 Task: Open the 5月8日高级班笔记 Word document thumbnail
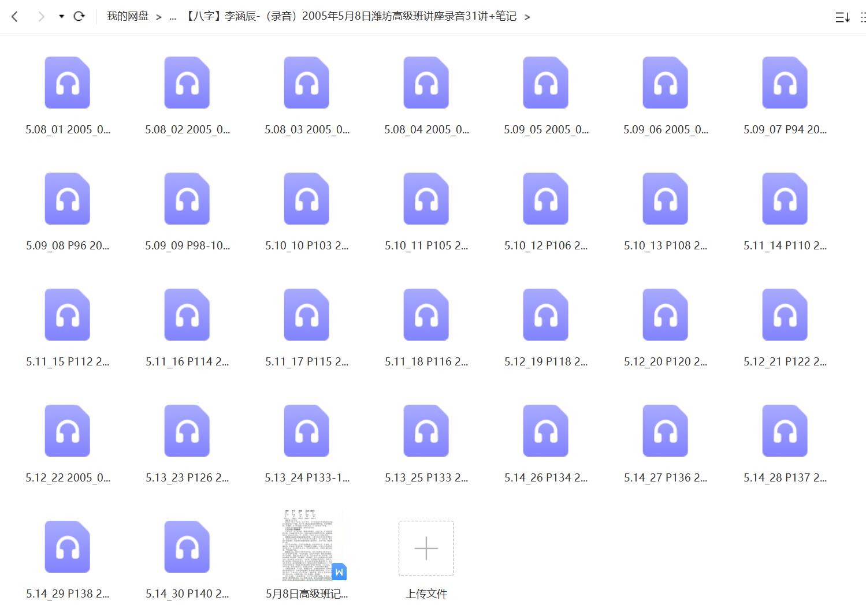click(x=308, y=546)
